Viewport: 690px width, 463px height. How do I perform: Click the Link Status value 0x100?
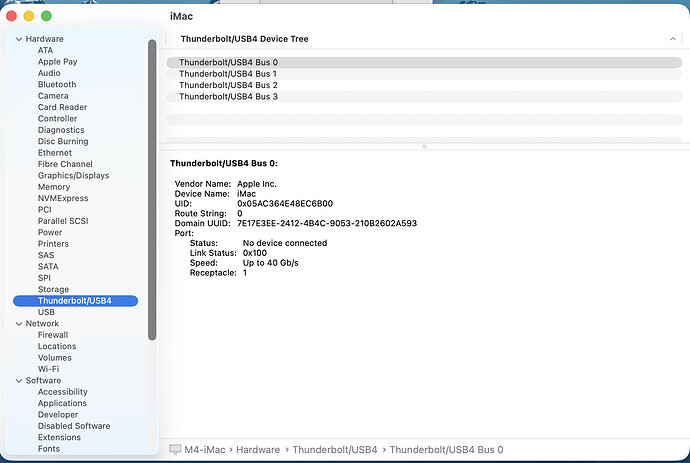[x=255, y=253]
